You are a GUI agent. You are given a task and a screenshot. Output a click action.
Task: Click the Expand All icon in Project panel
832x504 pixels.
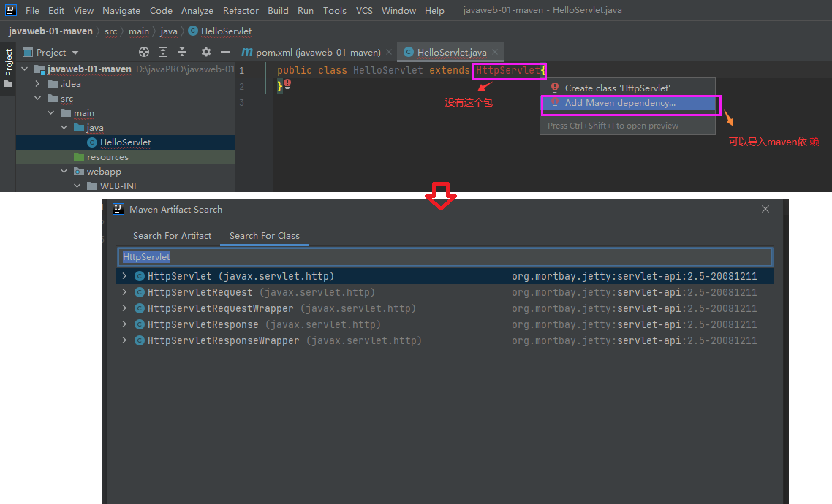(163, 52)
